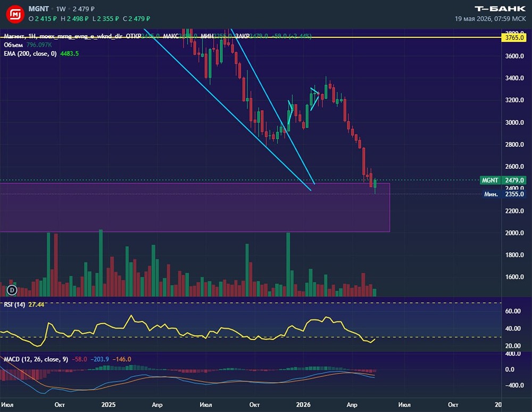Click the 2000.0 price axis label
The width and height of the screenshot is (532, 412).
[x=514, y=233]
